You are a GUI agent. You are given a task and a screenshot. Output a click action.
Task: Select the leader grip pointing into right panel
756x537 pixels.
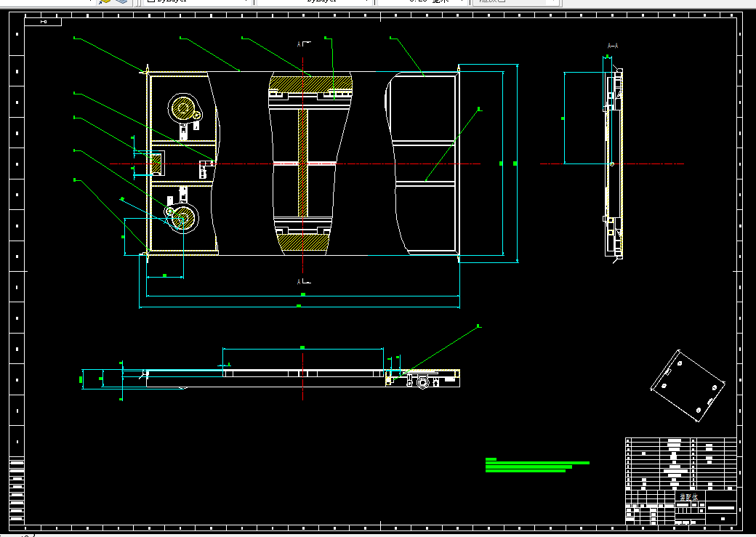479,110
